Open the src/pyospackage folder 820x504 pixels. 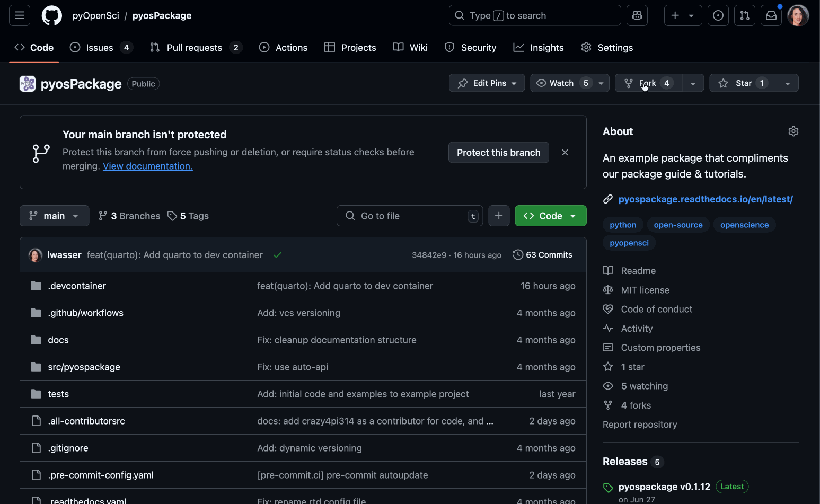(84, 367)
